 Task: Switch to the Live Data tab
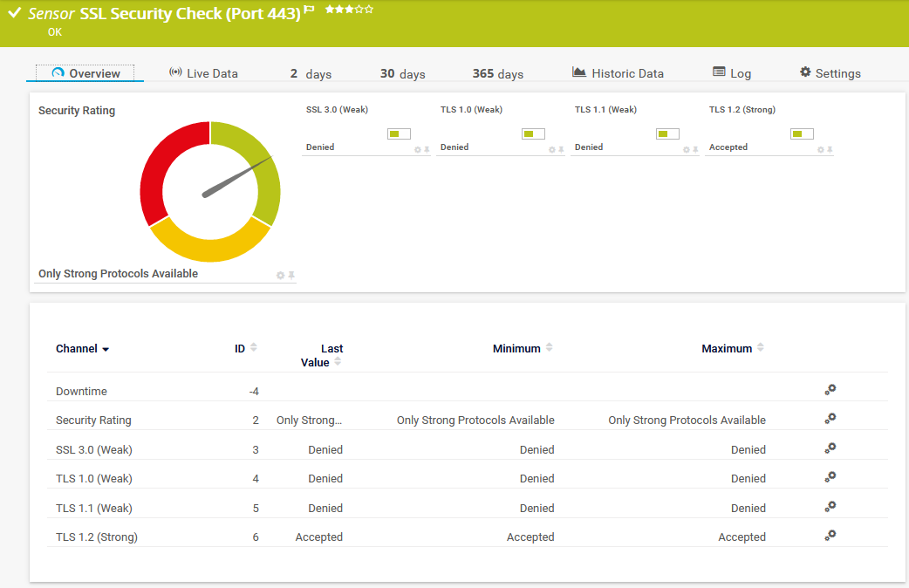pos(203,73)
